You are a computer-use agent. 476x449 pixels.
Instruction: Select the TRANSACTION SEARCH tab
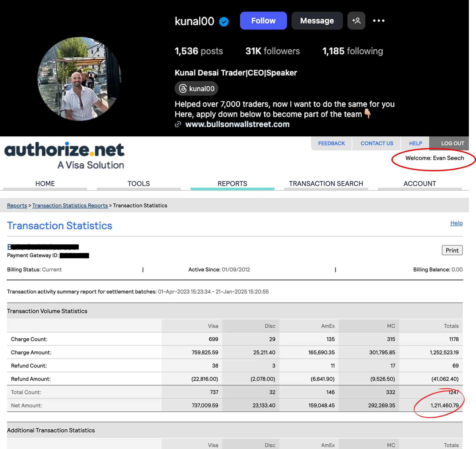click(326, 184)
